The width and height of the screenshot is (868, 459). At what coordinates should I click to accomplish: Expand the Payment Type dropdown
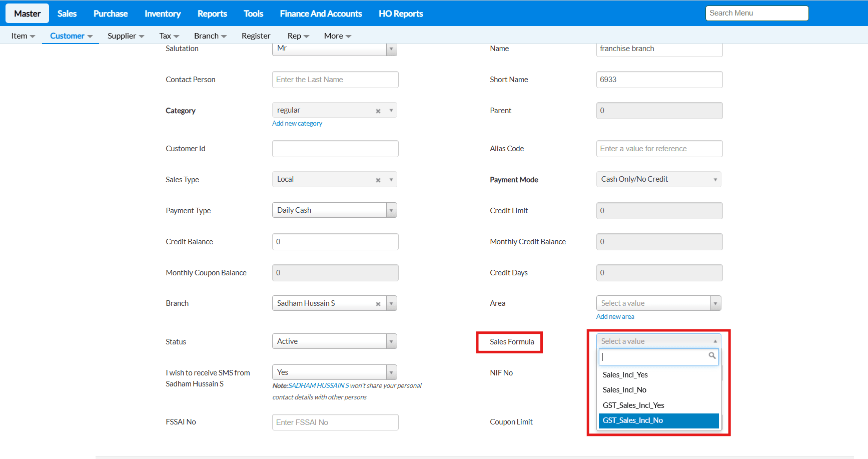pos(391,210)
